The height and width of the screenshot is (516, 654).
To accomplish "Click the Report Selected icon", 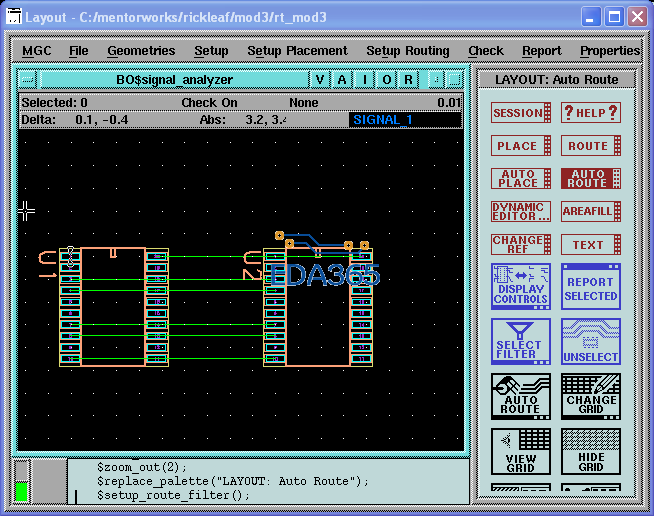I will pos(590,286).
